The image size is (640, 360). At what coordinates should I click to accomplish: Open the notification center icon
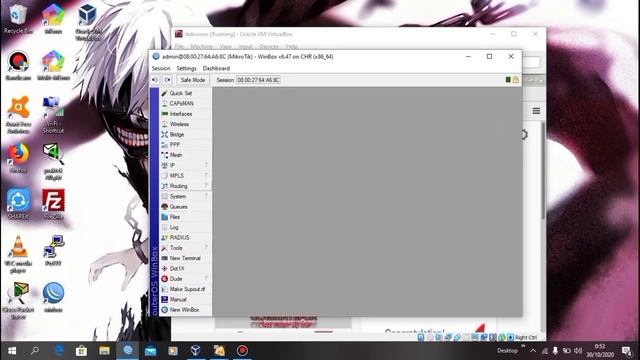tap(627, 351)
